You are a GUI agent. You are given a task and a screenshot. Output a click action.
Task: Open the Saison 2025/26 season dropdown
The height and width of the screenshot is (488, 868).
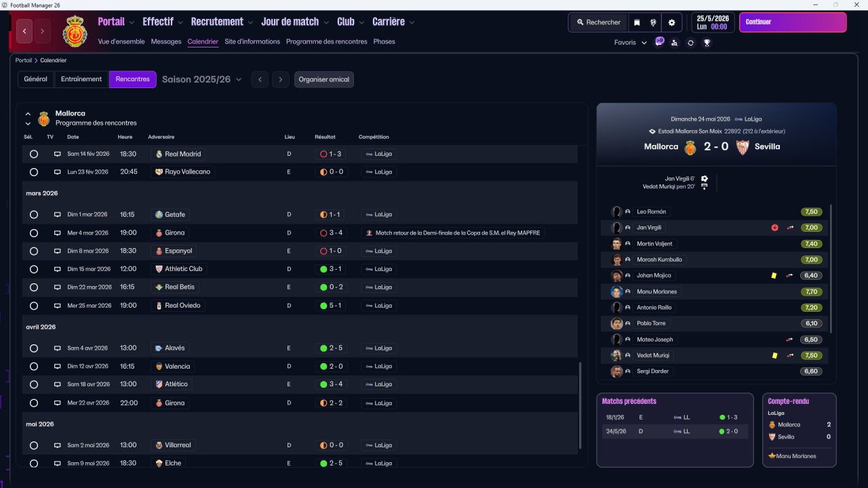[201, 79]
